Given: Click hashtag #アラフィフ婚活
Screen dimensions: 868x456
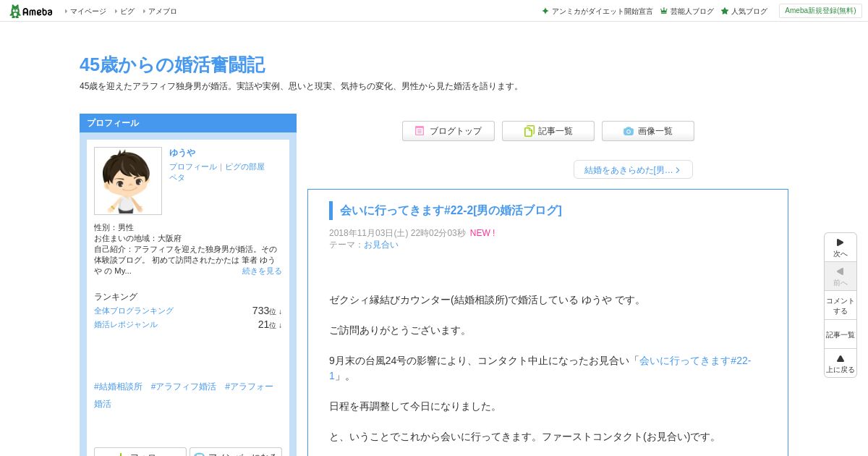Looking at the screenshot, I should tap(184, 387).
